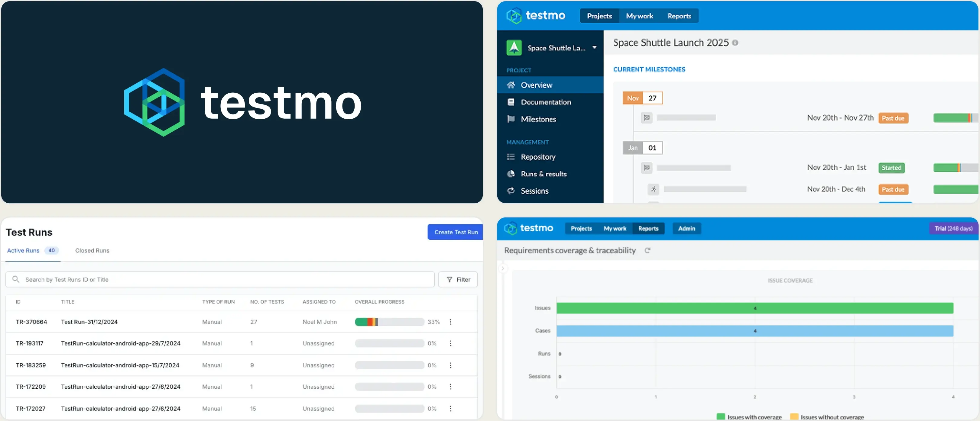Click refresh icon next to Requirements coverage title
The image size is (980, 421).
(647, 250)
